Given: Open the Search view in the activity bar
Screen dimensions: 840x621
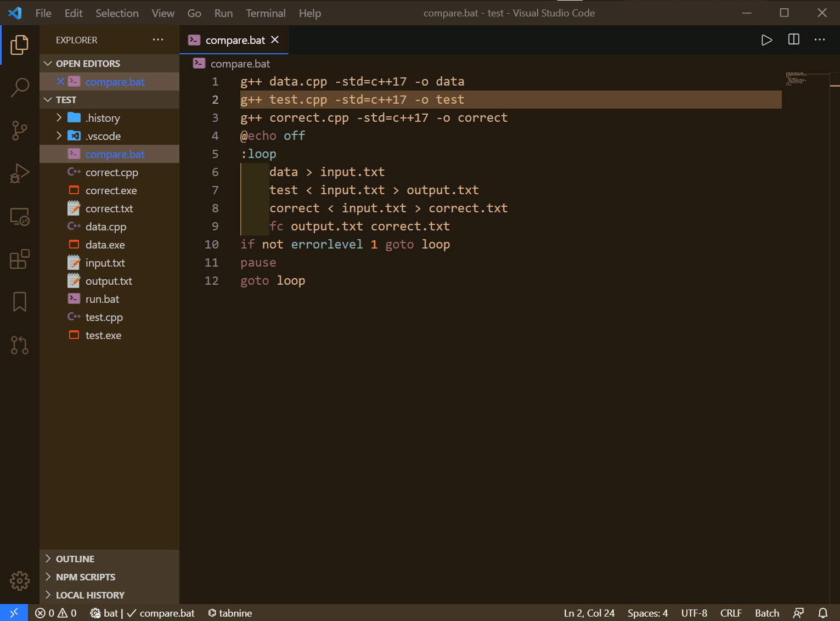Looking at the screenshot, I should [20, 87].
